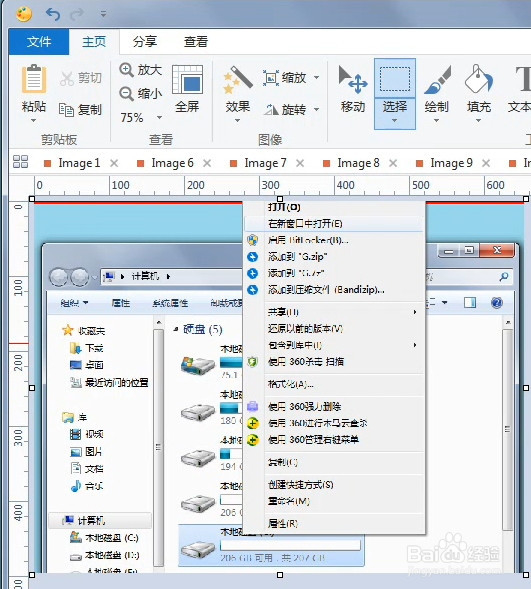This screenshot has width=531, height=589.
Task: Open the Resize (缩放) dropdown arrow
Action: click(317, 78)
